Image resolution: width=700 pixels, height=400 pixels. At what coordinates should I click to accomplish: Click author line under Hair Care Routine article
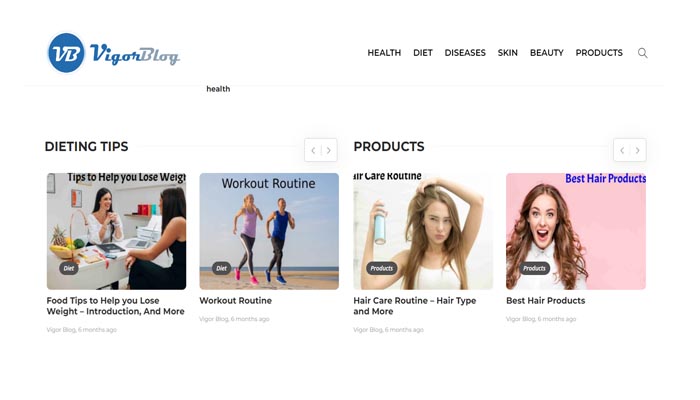point(388,330)
